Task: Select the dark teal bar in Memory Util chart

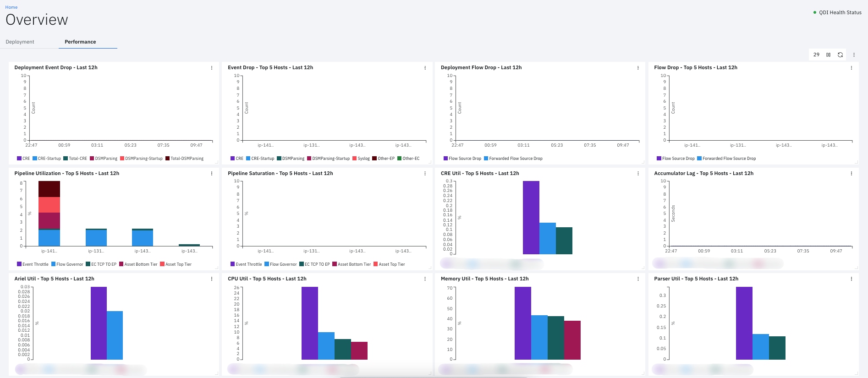Action: [556, 338]
